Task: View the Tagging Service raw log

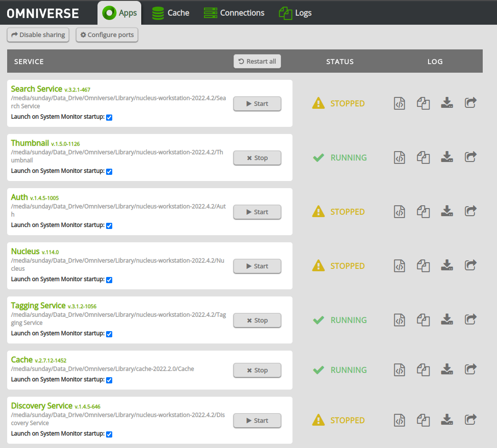Action: pos(399,319)
